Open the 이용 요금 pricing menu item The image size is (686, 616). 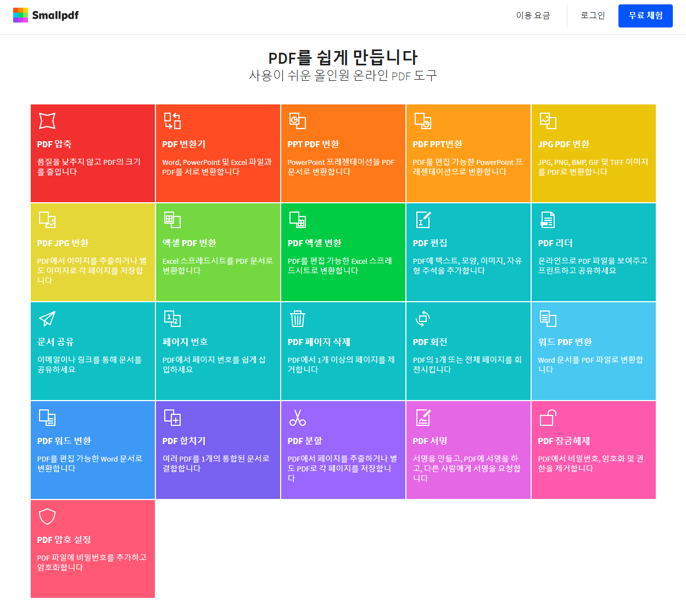click(533, 15)
